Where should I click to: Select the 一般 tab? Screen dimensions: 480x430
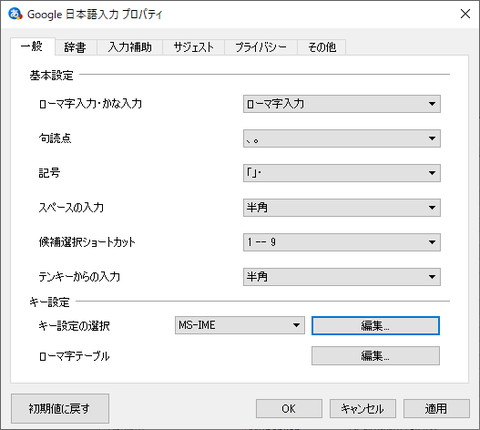32,46
